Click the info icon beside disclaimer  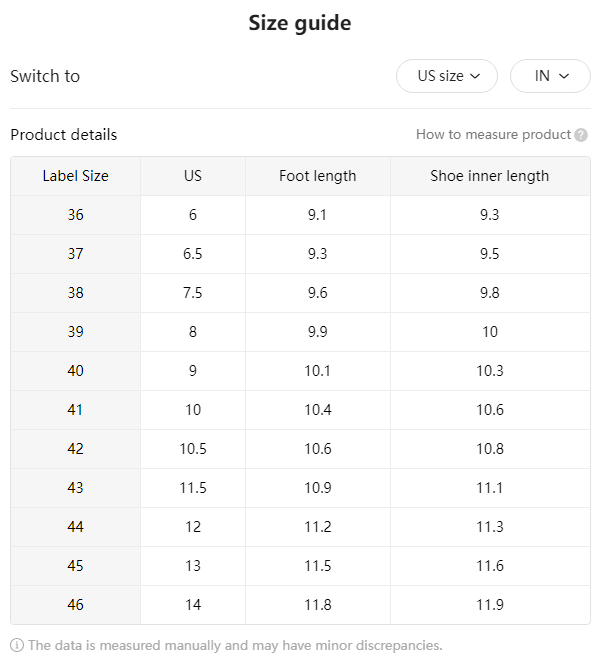tap(17, 645)
